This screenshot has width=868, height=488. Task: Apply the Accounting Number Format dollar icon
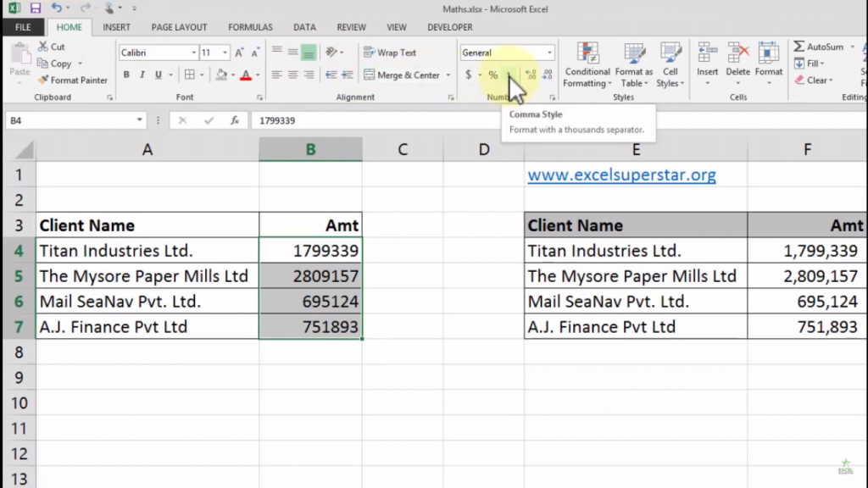(x=469, y=75)
